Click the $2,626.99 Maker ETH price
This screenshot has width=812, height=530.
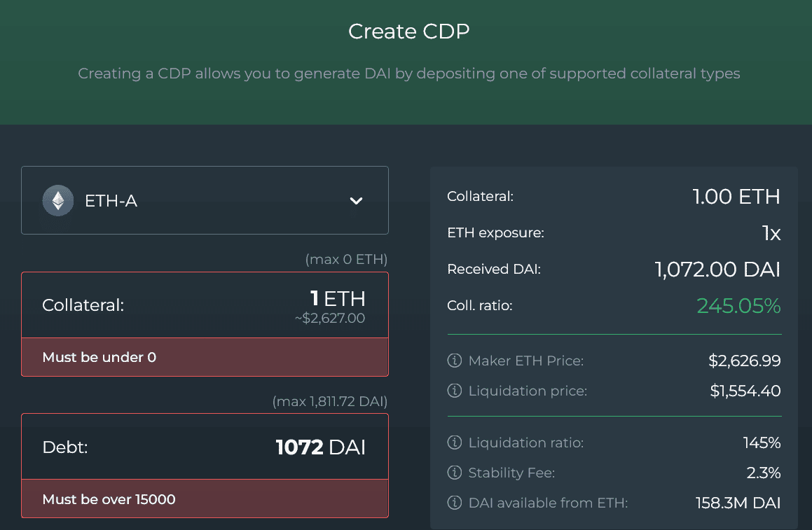tap(745, 361)
